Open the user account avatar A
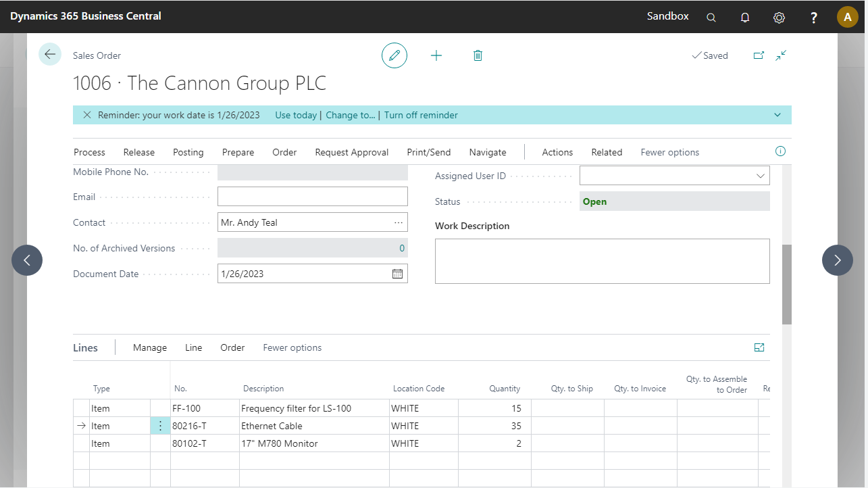 [848, 17]
